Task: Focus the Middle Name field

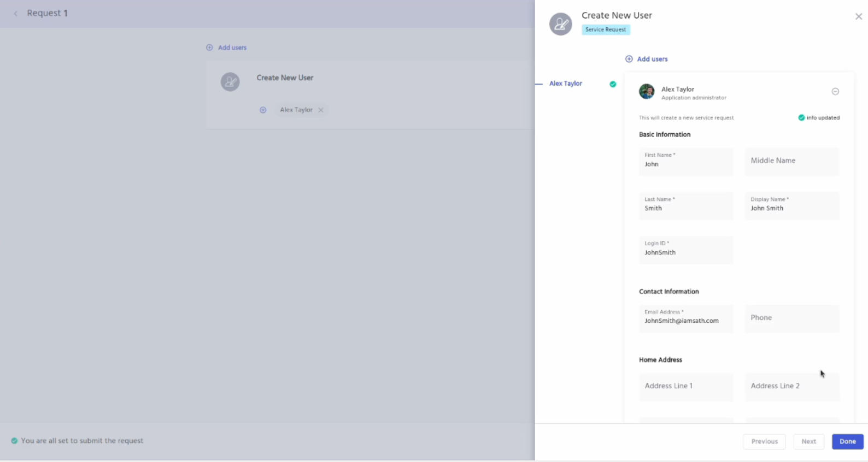Action: coord(791,161)
